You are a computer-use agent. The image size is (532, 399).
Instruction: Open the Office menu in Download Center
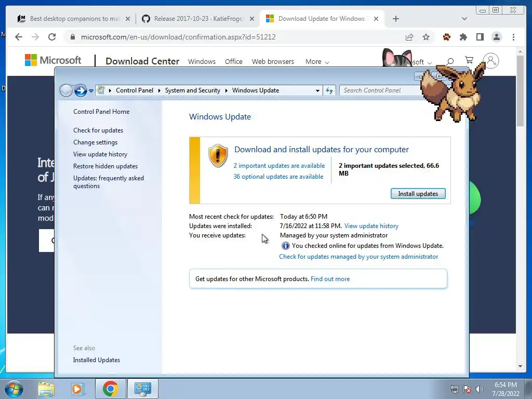(x=233, y=62)
